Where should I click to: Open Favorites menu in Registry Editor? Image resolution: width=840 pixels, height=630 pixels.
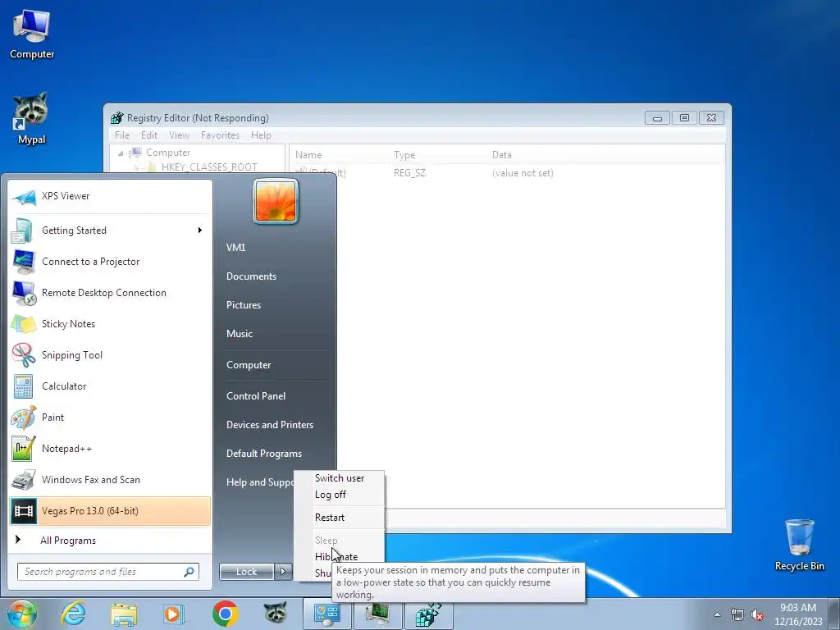click(x=220, y=135)
